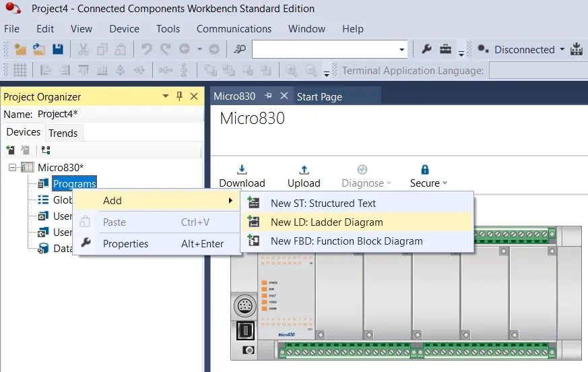Click the Terminal Application Language field
588x372 pixels.
click(x=539, y=71)
